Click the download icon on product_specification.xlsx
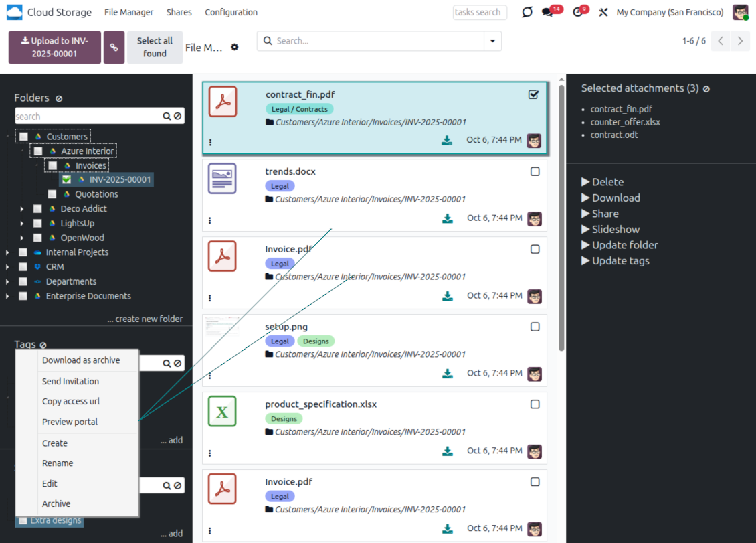 point(447,451)
